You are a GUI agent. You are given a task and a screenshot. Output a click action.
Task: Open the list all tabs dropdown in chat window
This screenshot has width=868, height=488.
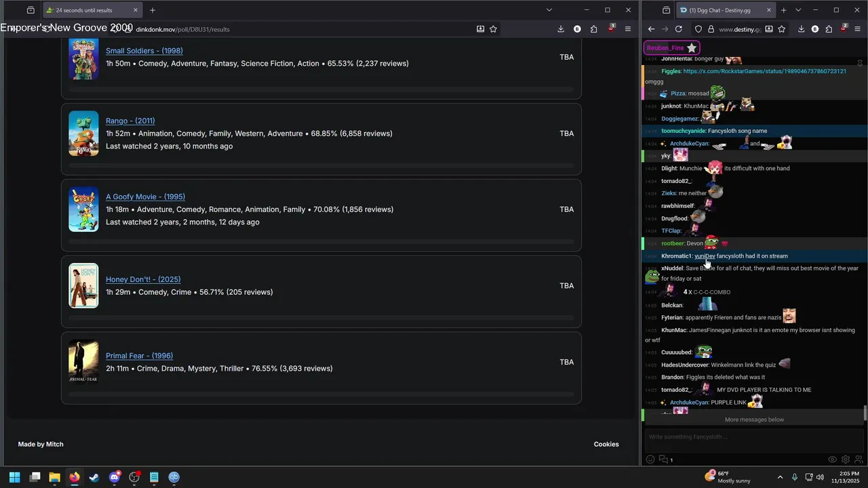(x=798, y=10)
